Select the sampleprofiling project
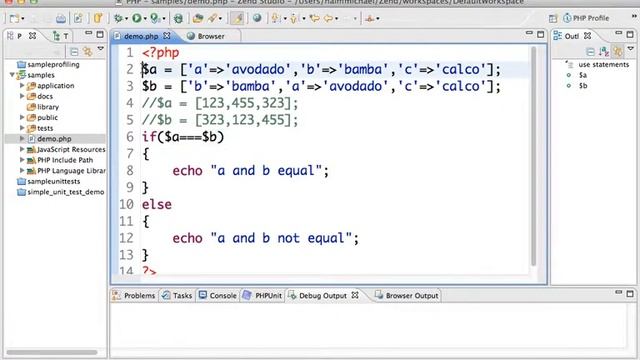Screen dimensions: 640x360 pyautogui.click(x=49, y=64)
